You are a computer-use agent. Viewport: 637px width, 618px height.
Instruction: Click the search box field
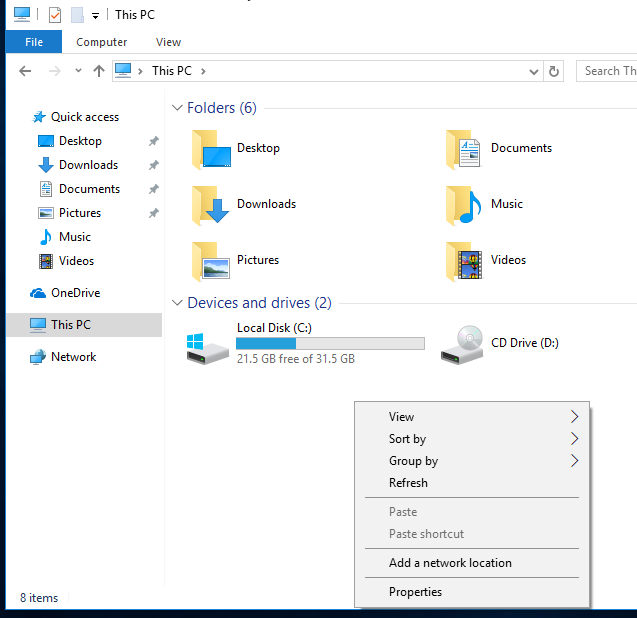(608, 71)
